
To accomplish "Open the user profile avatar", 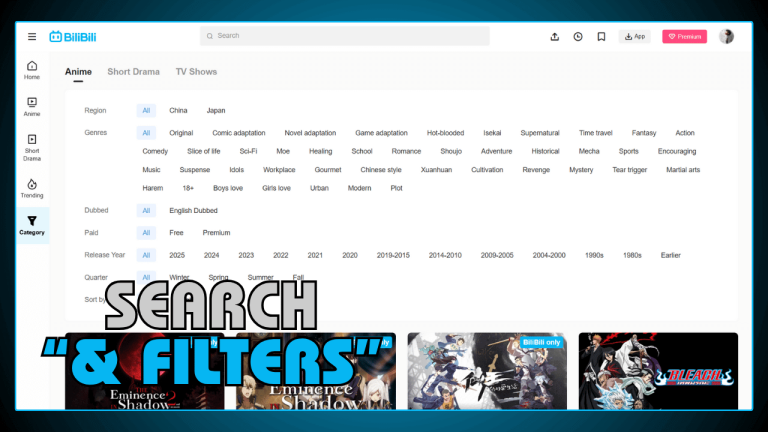I will 726,37.
